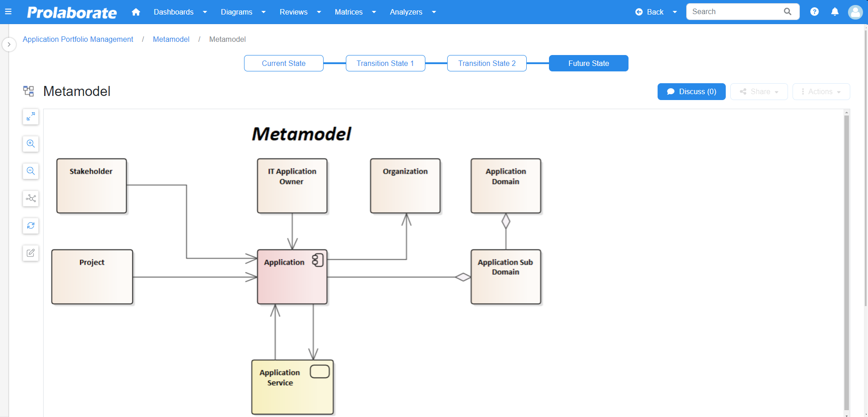Screen dimensions: 868x417
Task: Select the IT Application Owner element
Action: pos(292,186)
